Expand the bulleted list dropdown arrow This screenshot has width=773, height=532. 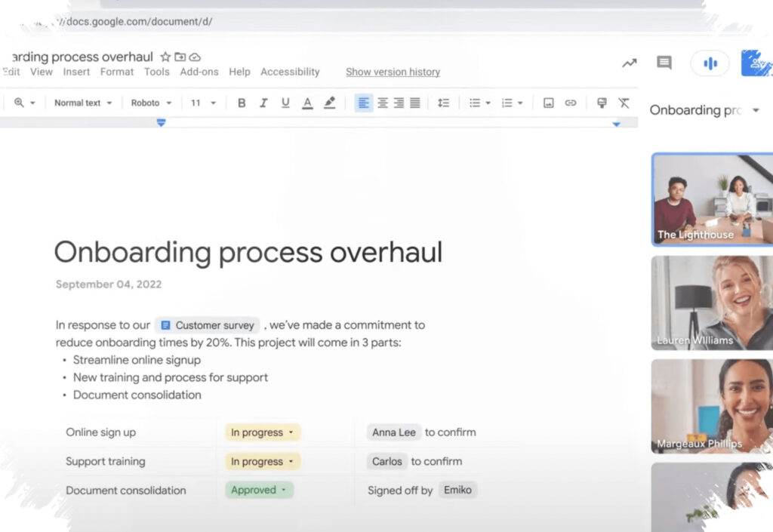(488, 103)
